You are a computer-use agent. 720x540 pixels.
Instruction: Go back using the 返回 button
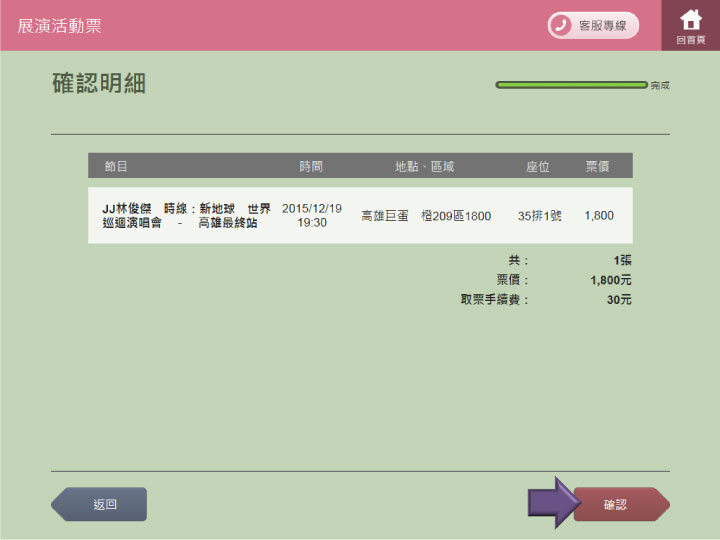point(99,504)
